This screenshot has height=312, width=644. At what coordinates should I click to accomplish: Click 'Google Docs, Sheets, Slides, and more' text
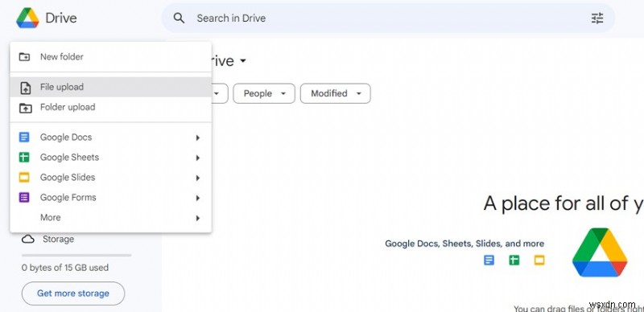point(464,244)
